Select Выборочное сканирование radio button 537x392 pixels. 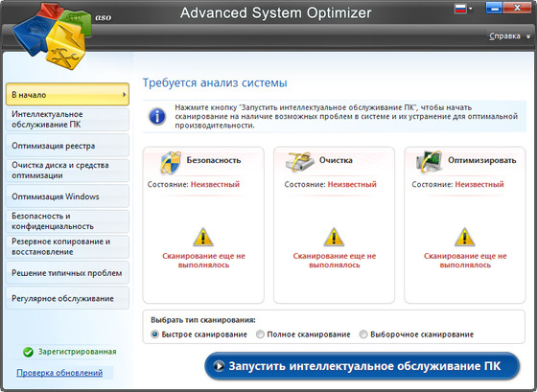pos(363,334)
